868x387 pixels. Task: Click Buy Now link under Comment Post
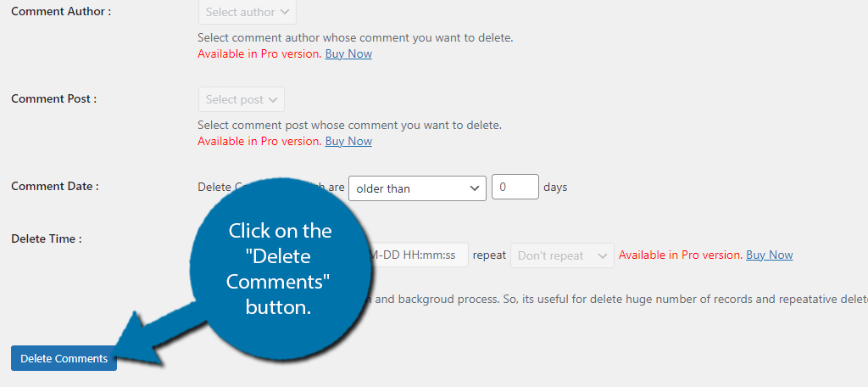point(348,141)
